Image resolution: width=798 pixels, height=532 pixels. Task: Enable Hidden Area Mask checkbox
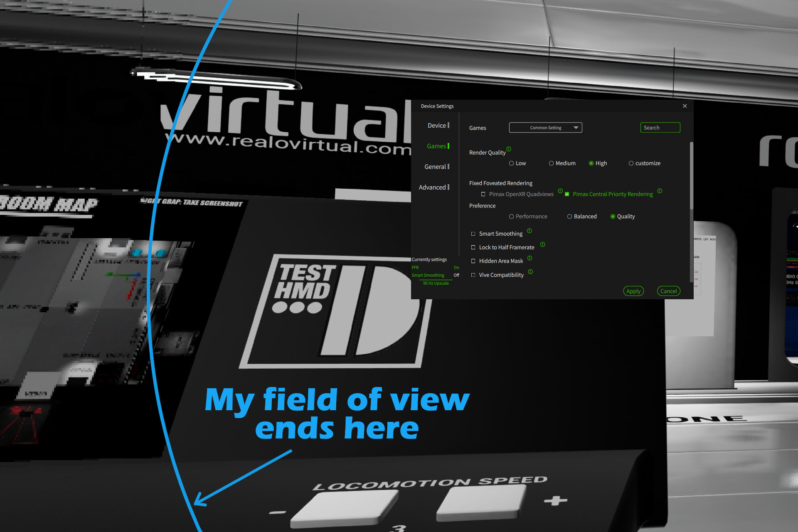(x=472, y=261)
